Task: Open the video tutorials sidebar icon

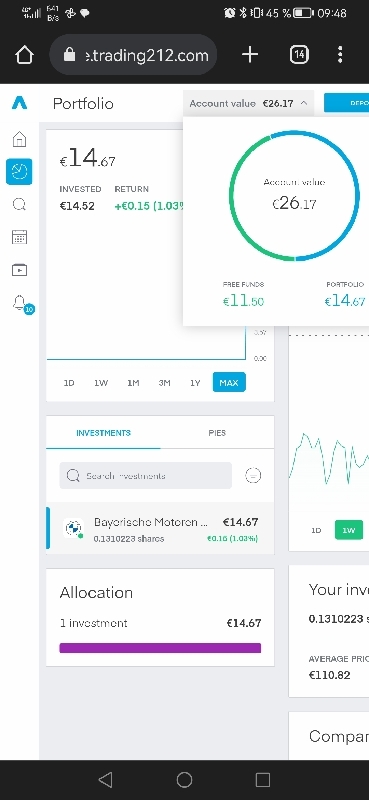Action: 19,270
